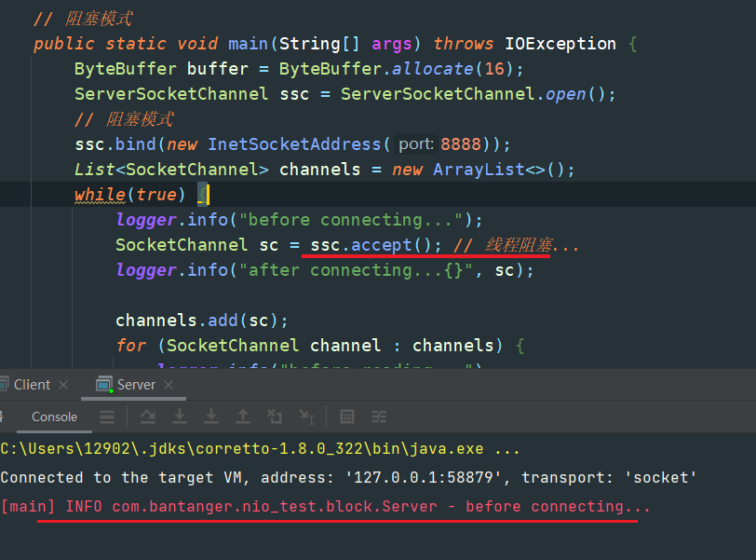
Task: Click the ArrayList constructor in code
Action: point(479,170)
